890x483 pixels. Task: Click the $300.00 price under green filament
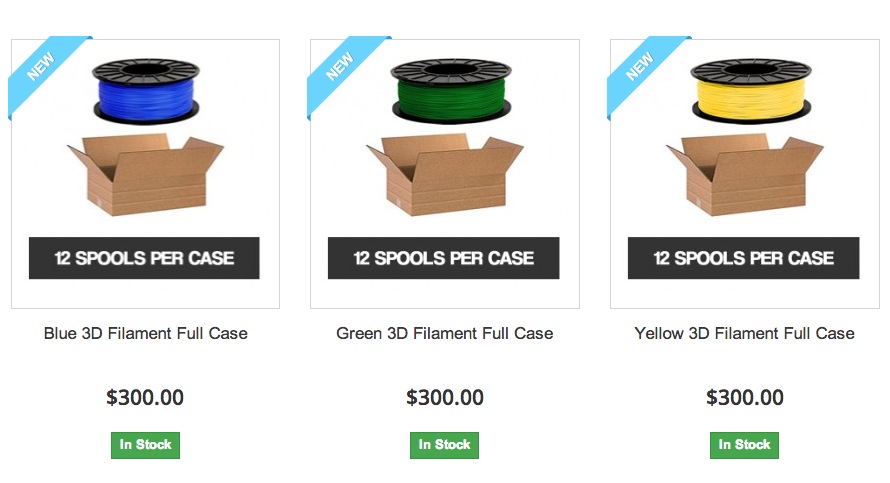(x=445, y=397)
